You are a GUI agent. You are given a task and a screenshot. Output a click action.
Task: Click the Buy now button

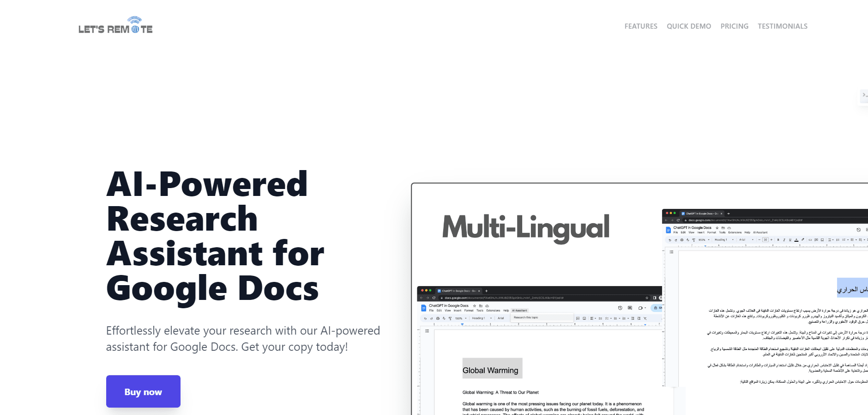point(143,391)
